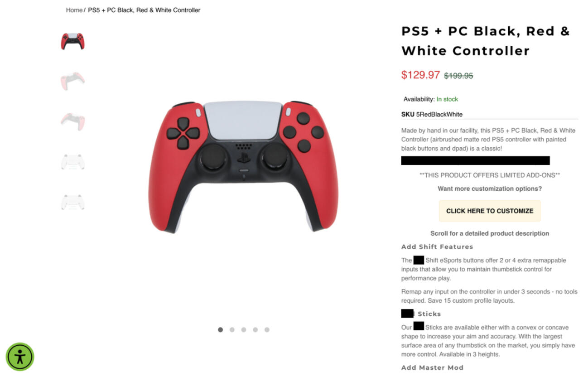Image resolution: width=588 pixels, height=377 pixels.
Task: Select the third controller thumbnail
Action: point(72,121)
